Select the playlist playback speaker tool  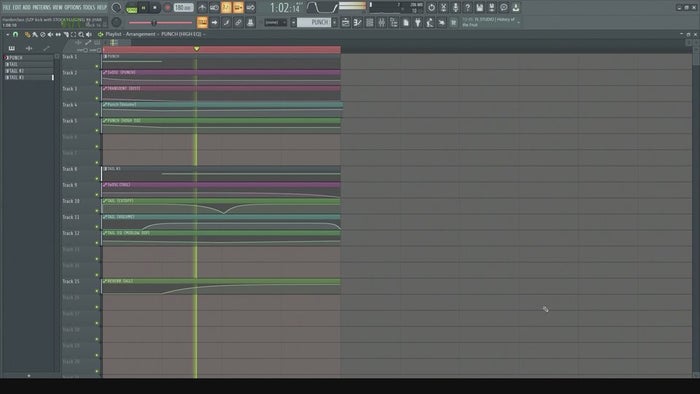point(89,34)
